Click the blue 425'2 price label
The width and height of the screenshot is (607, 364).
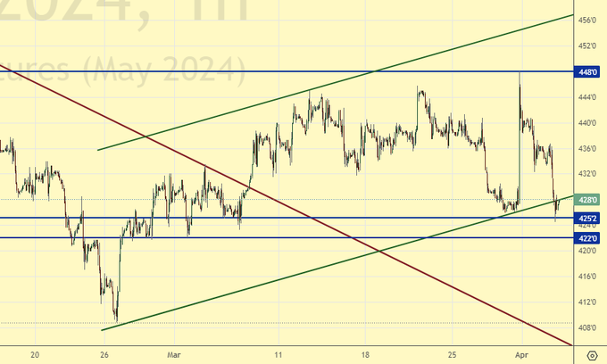(x=588, y=218)
